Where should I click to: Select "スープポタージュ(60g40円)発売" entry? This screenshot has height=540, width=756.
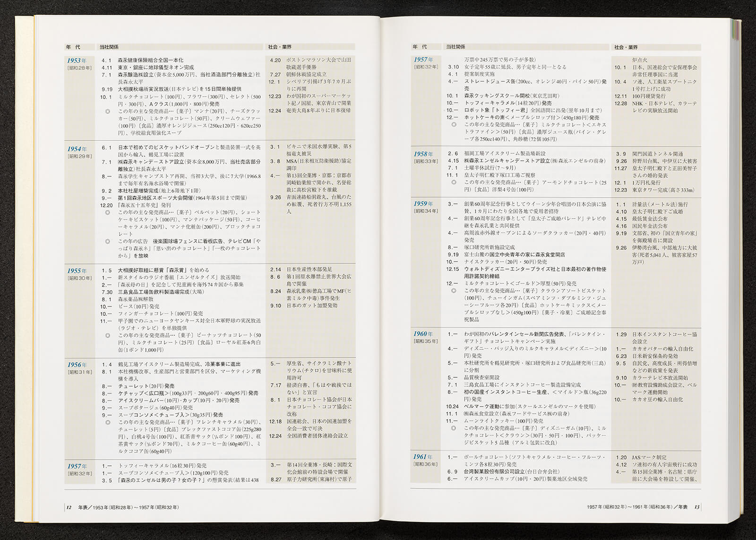coord(155,408)
